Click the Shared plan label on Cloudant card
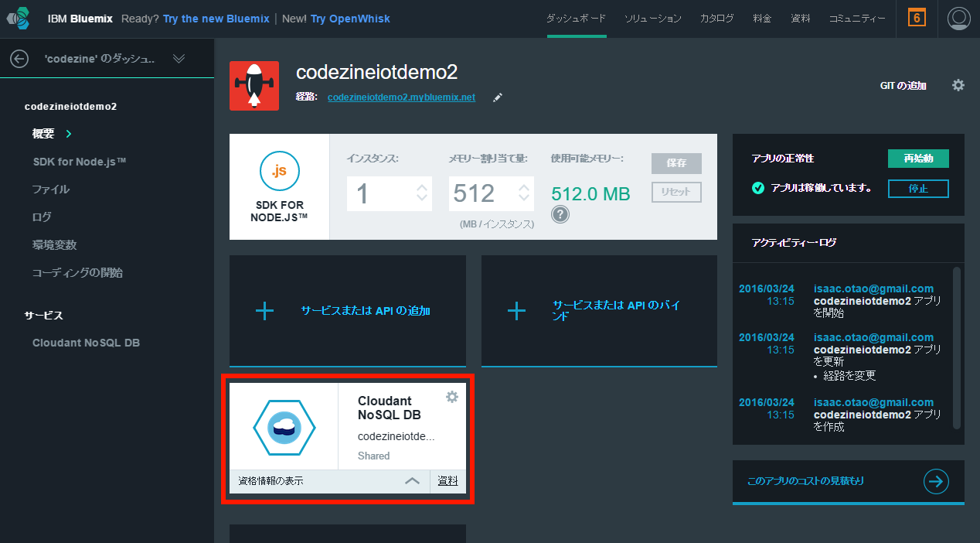Image resolution: width=980 pixels, height=543 pixels. [373, 456]
